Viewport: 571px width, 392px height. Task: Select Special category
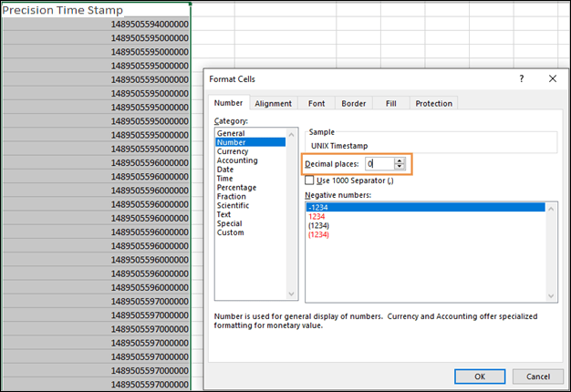pyautogui.click(x=251, y=223)
